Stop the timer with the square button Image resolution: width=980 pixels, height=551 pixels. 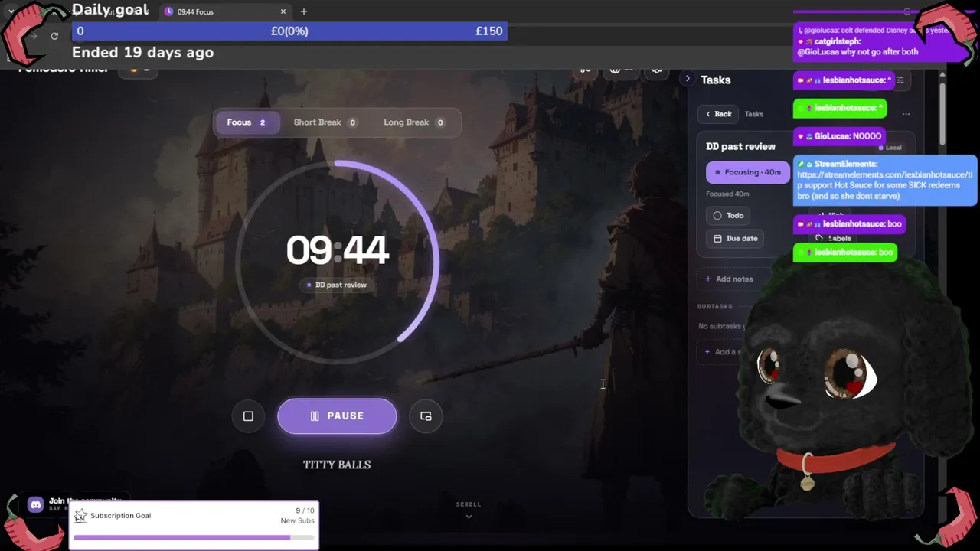[x=248, y=416]
